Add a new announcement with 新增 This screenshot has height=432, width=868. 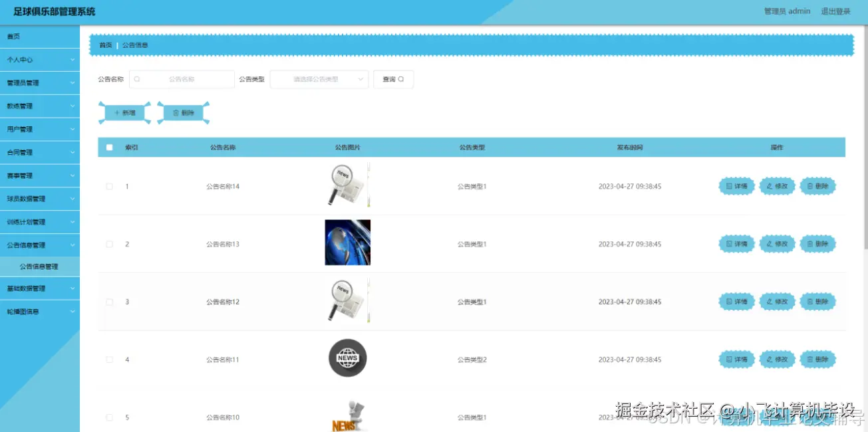click(125, 113)
